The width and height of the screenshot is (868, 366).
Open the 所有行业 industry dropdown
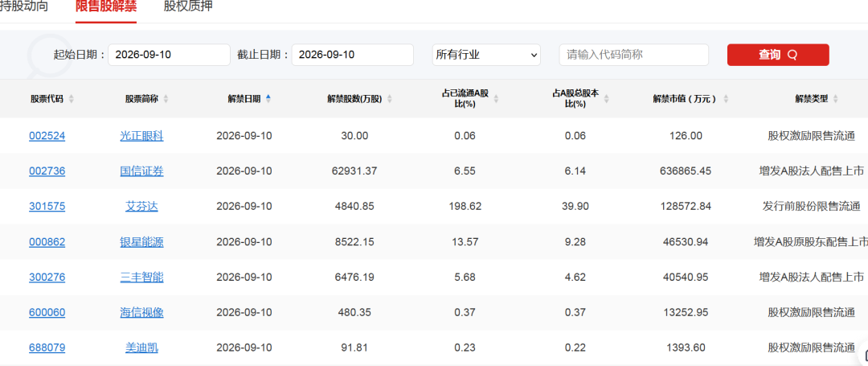point(486,55)
